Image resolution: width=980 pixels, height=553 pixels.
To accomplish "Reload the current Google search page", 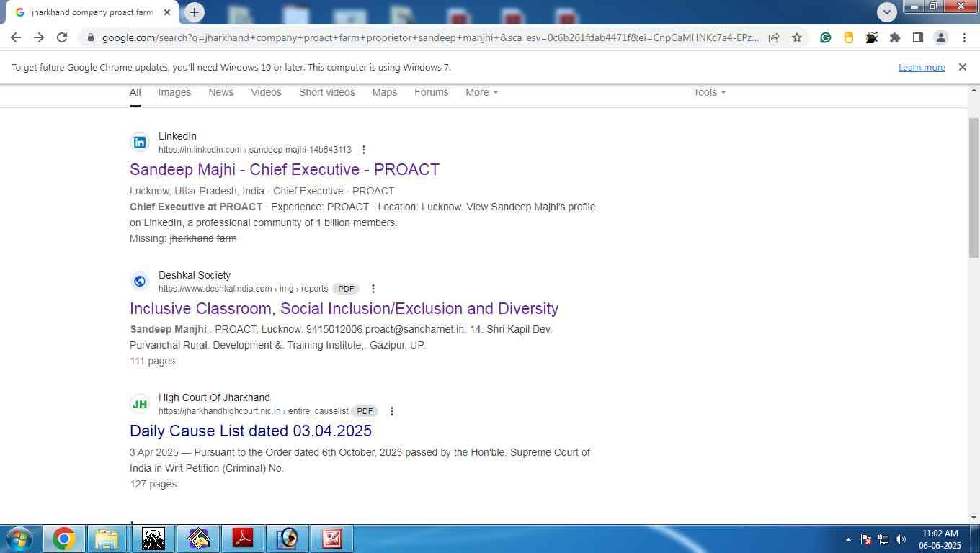I will pyautogui.click(x=62, y=37).
